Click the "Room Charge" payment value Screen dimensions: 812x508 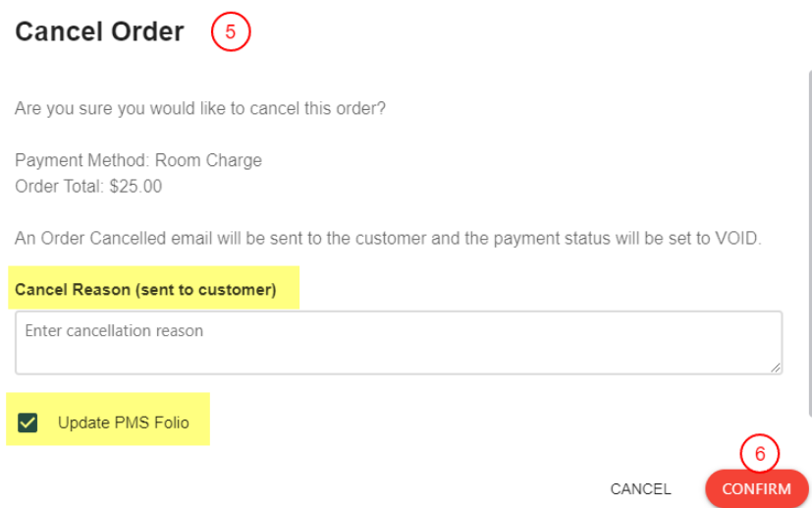[208, 160]
